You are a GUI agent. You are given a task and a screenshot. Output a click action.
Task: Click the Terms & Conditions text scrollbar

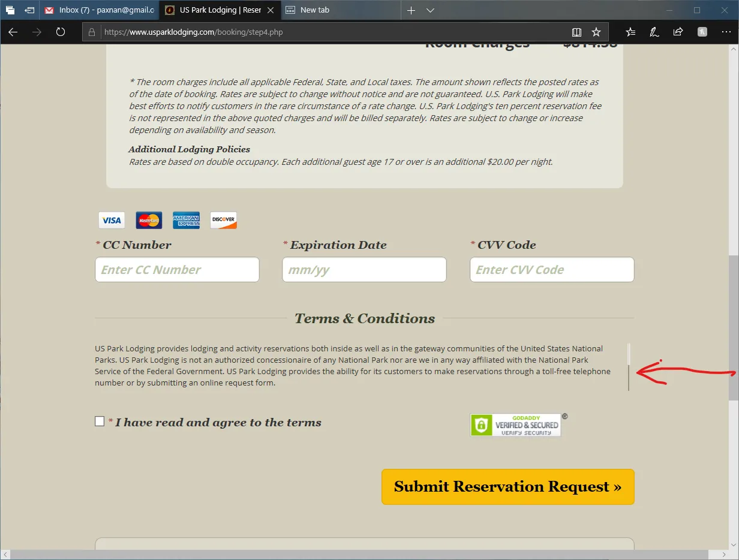point(629,367)
